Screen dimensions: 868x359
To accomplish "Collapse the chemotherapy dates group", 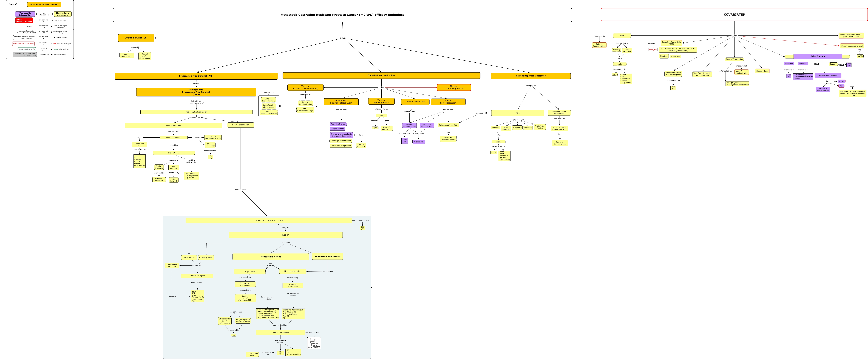I will click(x=316, y=107).
